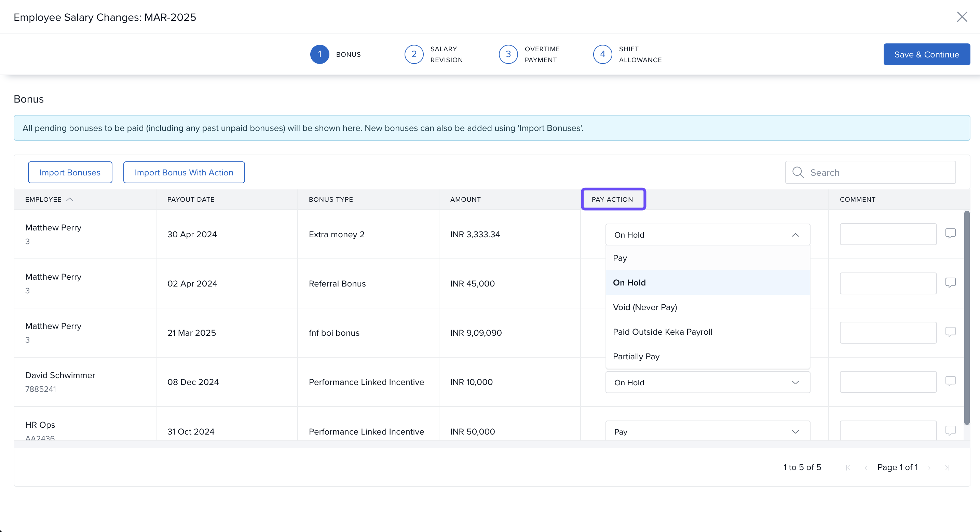980x532 pixels.
Task: Click Save & Continue button
Action: point(926,54)
